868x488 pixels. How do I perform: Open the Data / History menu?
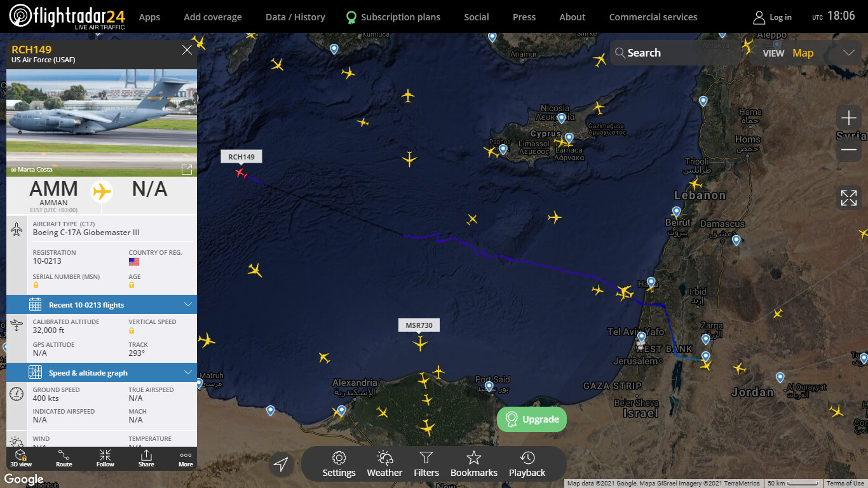[295, 17]
